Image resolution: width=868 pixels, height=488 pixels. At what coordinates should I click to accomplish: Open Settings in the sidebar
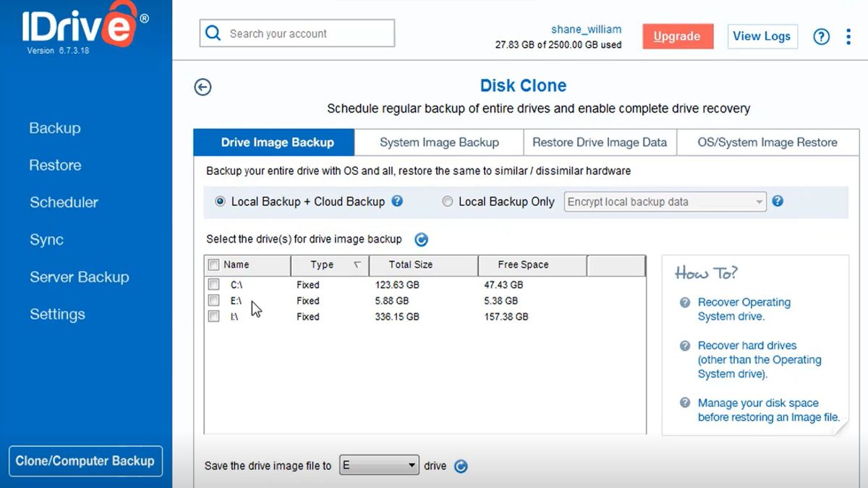tap(57, 314)
